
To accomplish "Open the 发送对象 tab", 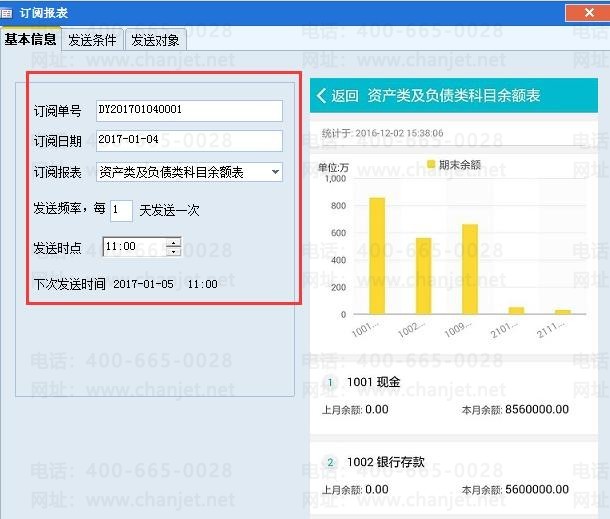I will [155, 40].
